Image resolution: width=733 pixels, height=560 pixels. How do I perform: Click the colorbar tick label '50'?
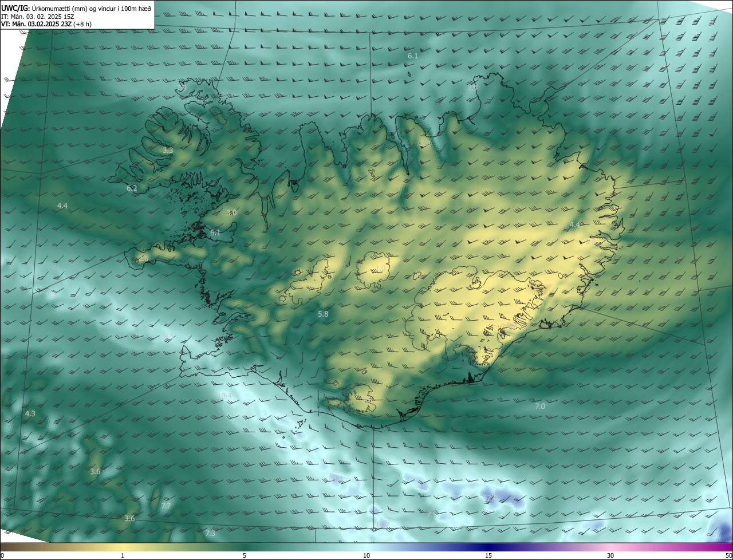click(x=728, y=555)
